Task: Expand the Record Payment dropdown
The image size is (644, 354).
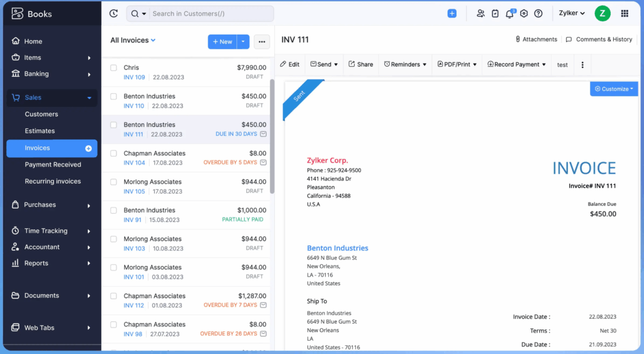Action: pyautogui.click(x=517, y=64)
